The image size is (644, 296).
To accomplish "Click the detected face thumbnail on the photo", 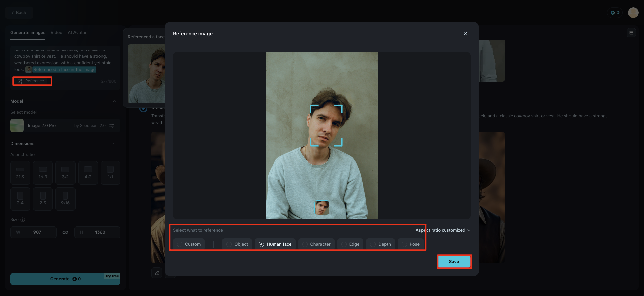I will point(322,208).
